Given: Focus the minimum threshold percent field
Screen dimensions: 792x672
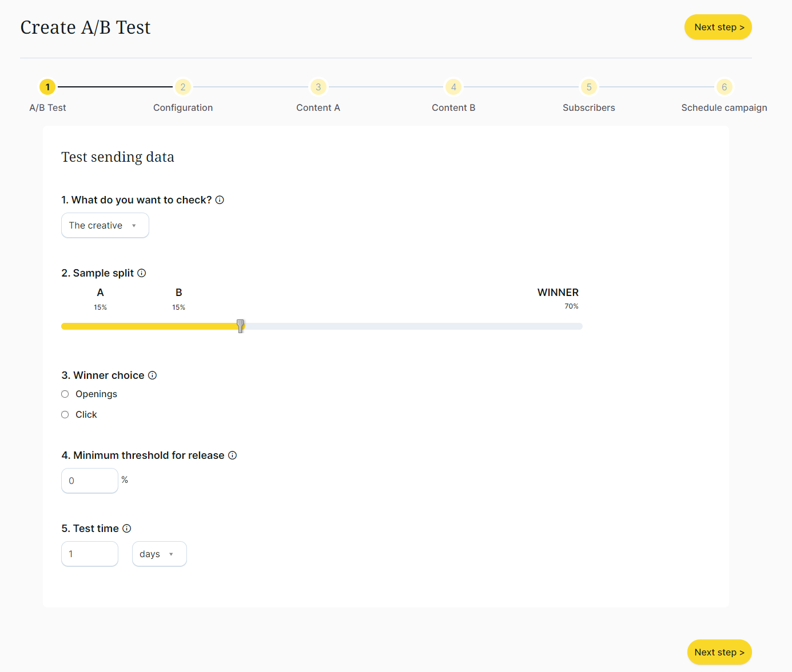Looking at the screenshot, I should click(x=90, y=481).
